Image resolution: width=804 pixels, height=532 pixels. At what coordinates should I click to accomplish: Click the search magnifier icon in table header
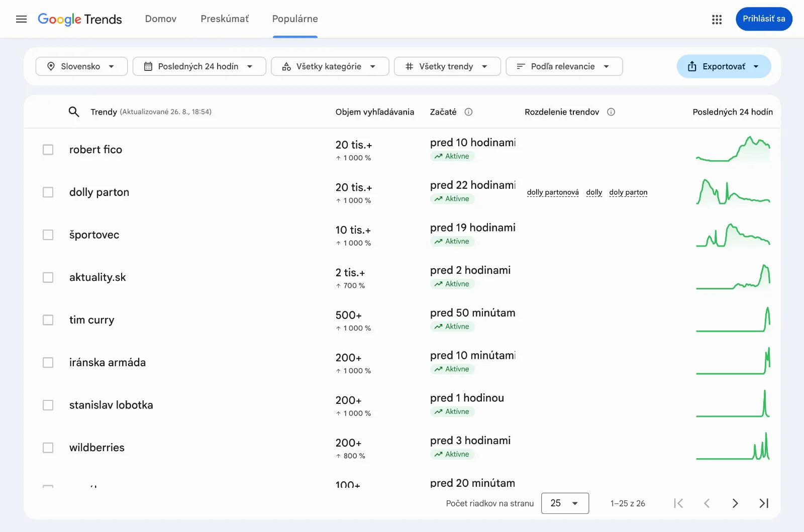click(74, 112)
